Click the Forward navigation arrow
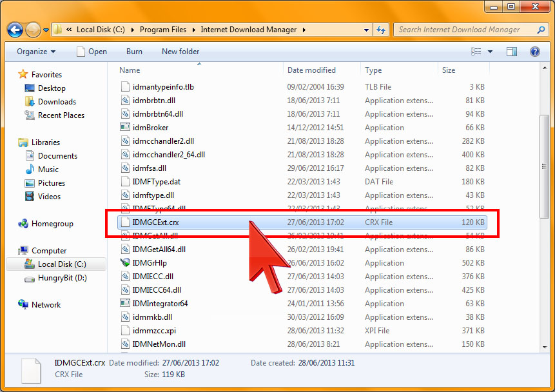The image size is (555, 392). click(x=33, y=30)
